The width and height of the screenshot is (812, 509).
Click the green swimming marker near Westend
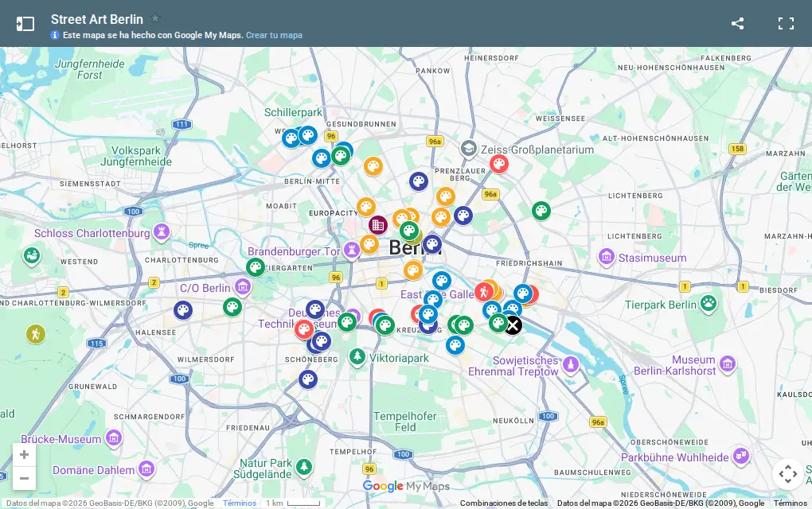[32, 255]
